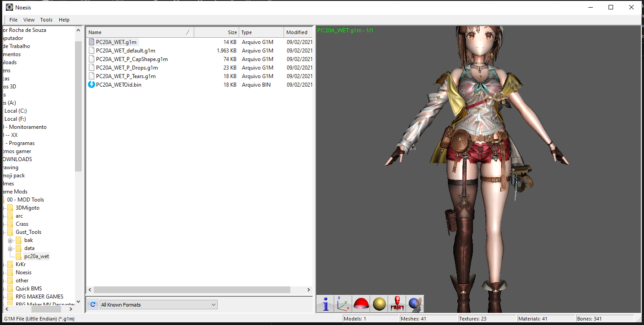Click the blue info icon in viewer toolbar
Screen dimensions: 644x325
pyautogui.click(x=325, y=304)
